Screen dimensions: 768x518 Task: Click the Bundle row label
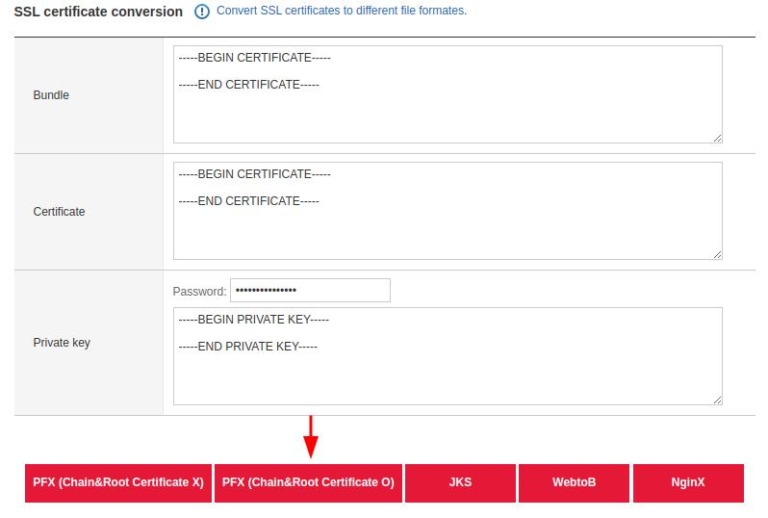(51, 96)
